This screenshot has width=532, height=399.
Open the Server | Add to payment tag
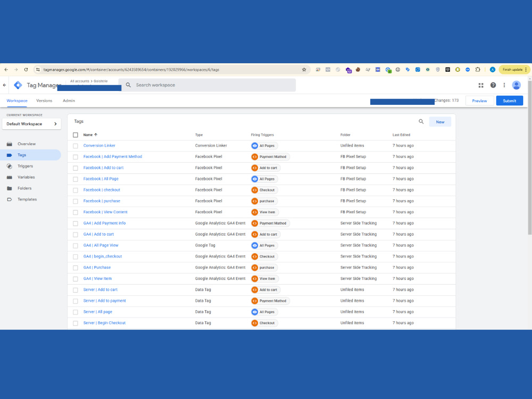coord(104,301)
